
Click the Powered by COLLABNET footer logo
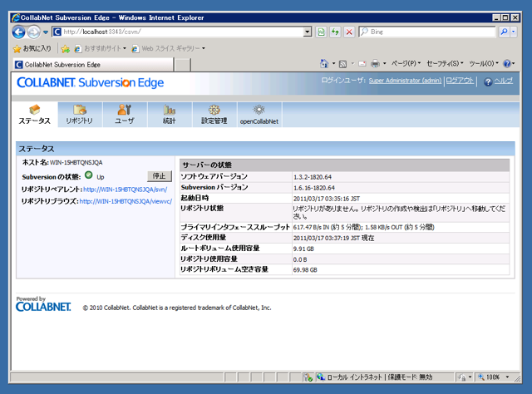click(43, 304)
